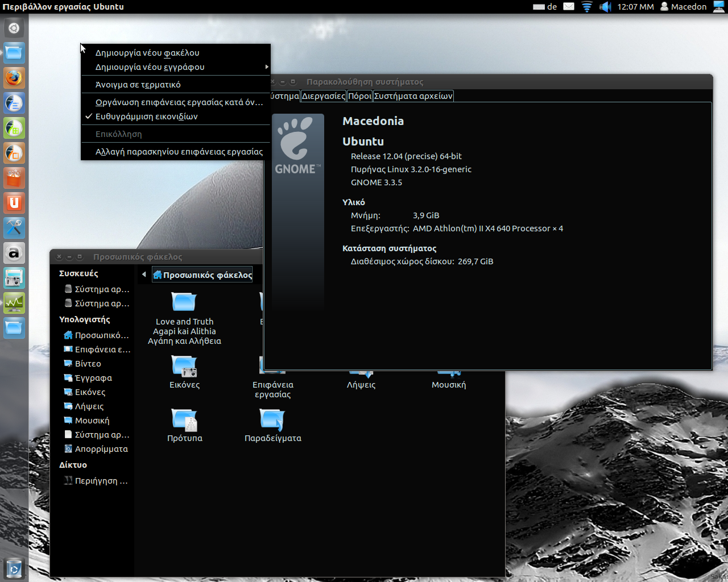Switch to the Σύστημα tab
Screen dimensions: 728x582
(x=284, y=96)
